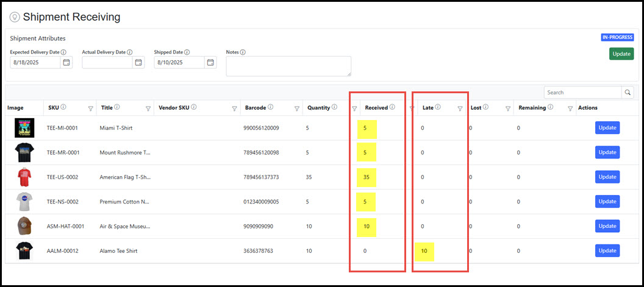Open the Expected Delivery Date calendar picker
The width and height of the screenshot is (644, 287).
coord(66,62)
